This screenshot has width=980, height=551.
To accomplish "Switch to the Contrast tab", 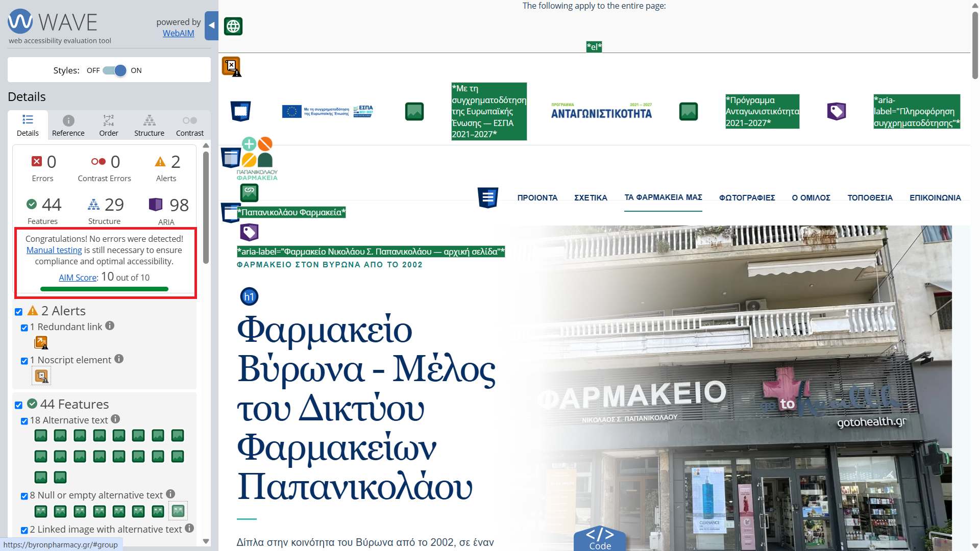I will coord(190,126).
